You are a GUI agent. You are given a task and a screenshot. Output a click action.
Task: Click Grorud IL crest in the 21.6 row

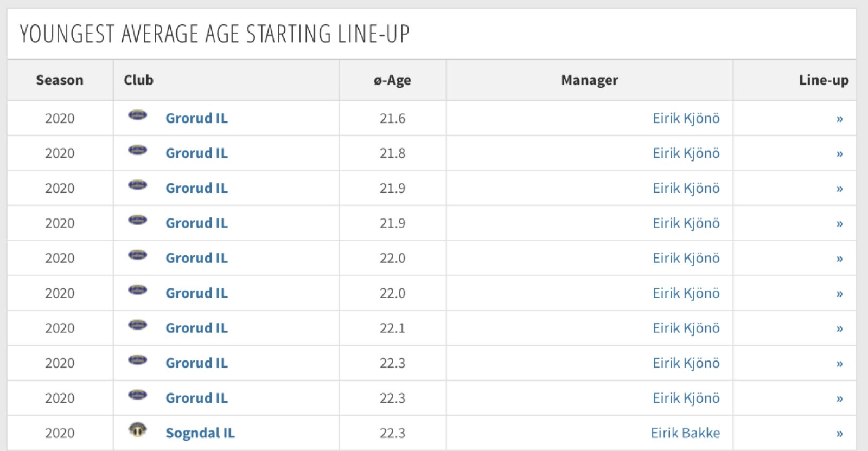pos(137,115)
